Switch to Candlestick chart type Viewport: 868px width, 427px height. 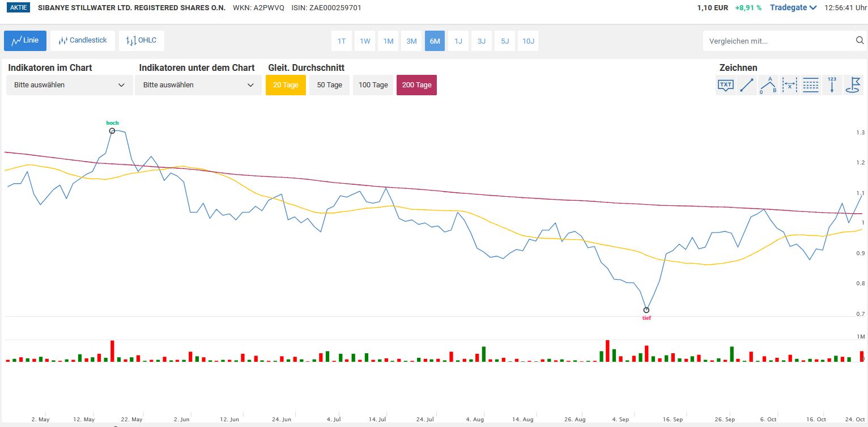tap(83, 41)
